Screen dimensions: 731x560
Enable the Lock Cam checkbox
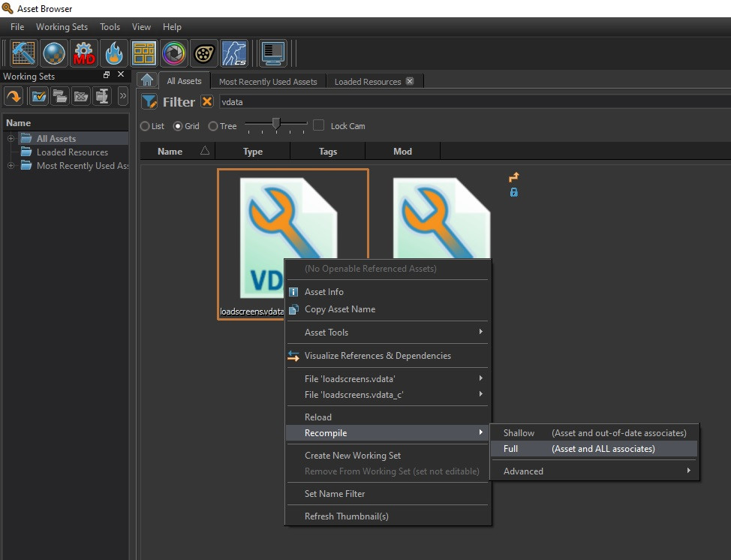317,126
